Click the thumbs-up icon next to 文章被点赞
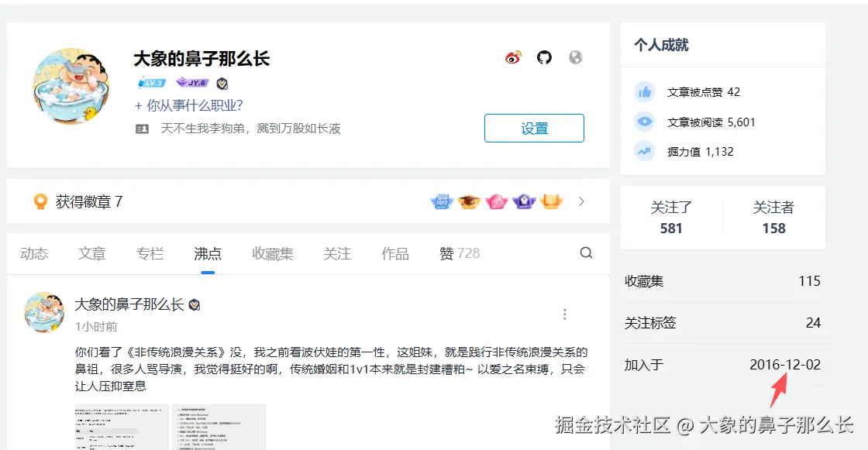The width and height of the screenshot is (868, 450). pos(644,91)
